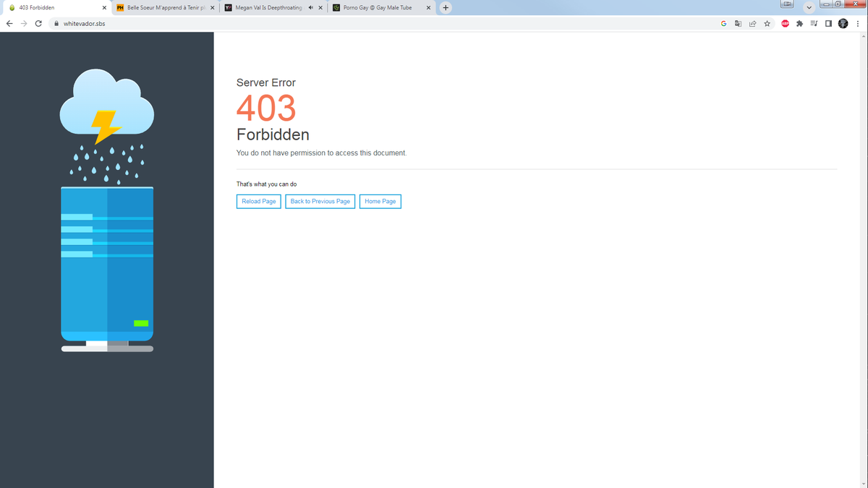The image size is (868, 488).
Task: Open the profile avatar menu
Action: point(843,23)
